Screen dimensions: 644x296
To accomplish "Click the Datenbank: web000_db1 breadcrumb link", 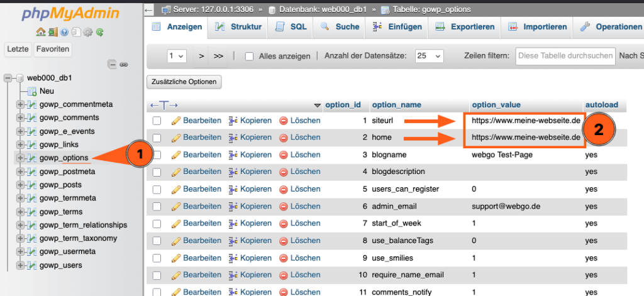I will click(323, 9).
